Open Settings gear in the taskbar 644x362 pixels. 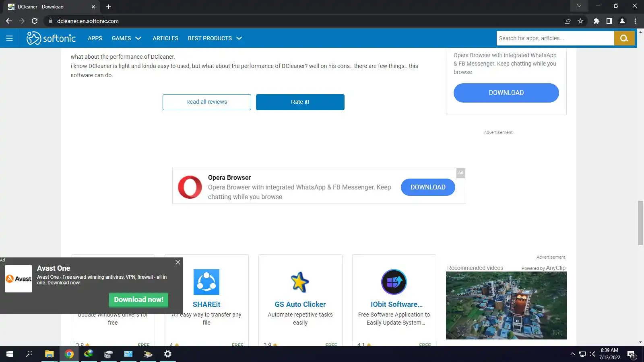click(x=168, y=354)
